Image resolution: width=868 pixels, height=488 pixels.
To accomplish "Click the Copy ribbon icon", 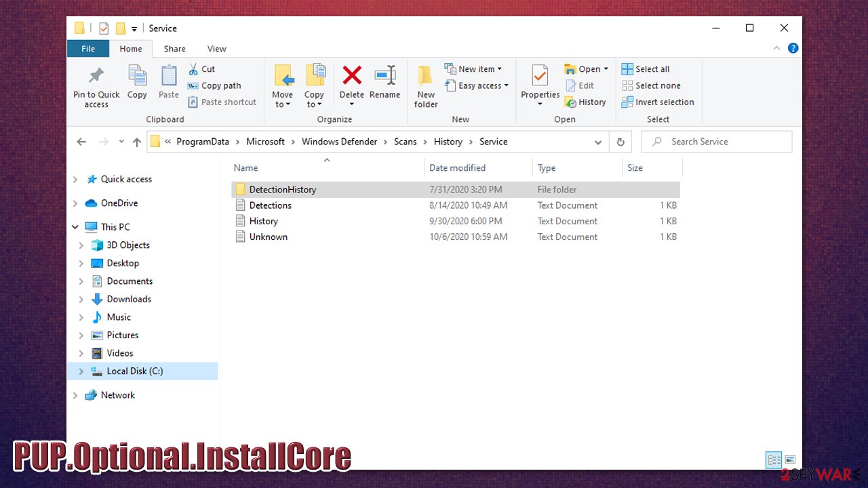I will pyautogui.click(x=137, y=76).
